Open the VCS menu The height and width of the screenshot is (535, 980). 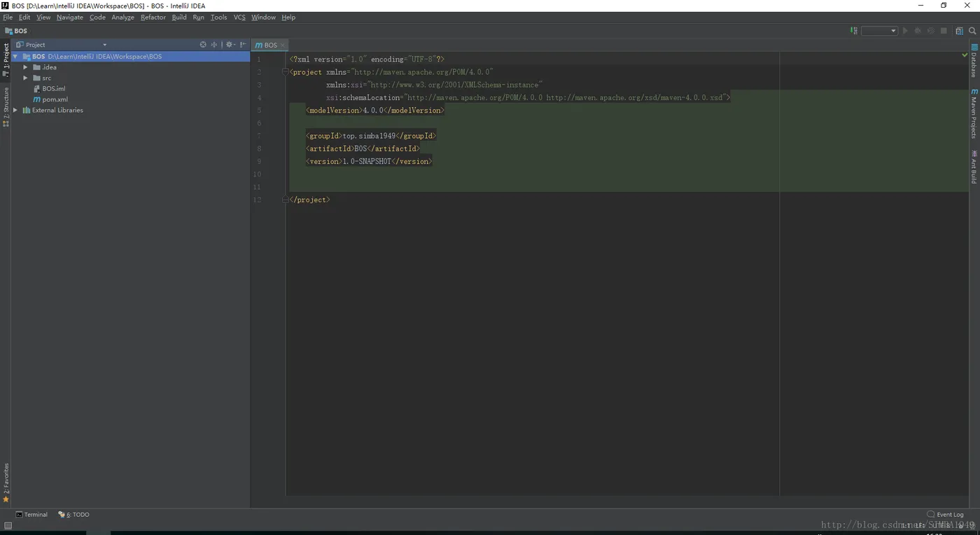click(239, 18)
